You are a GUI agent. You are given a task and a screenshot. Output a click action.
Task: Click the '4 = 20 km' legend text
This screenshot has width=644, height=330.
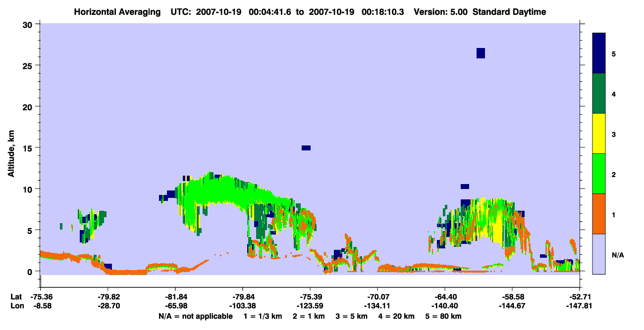tap(396, 316)
